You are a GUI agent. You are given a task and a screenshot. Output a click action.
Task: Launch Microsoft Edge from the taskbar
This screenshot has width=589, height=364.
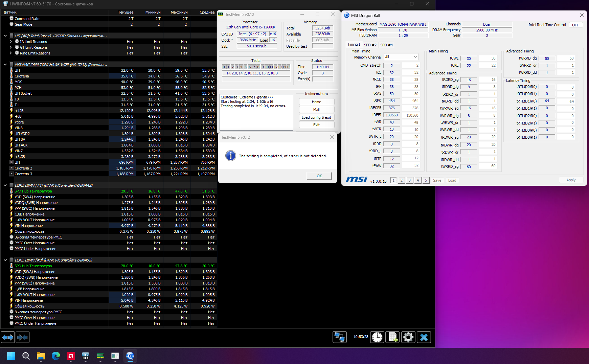pyautogui.click(x=56, y=356)
